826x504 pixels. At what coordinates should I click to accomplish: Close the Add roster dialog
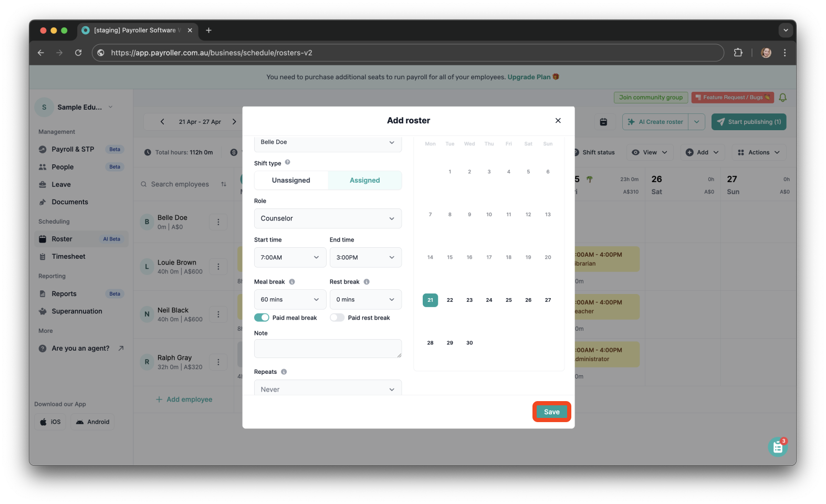pyautogui.click(x=558, y=121)
